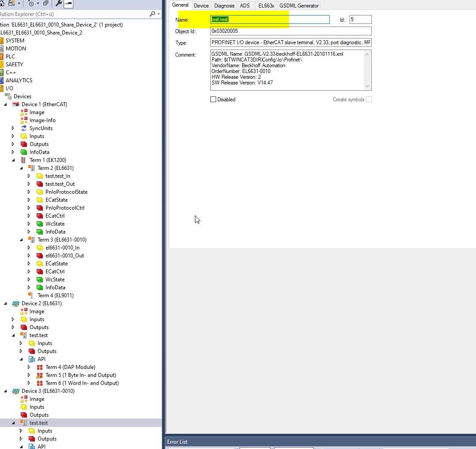
Task: Click the Name text field
Action: (270, 19)
